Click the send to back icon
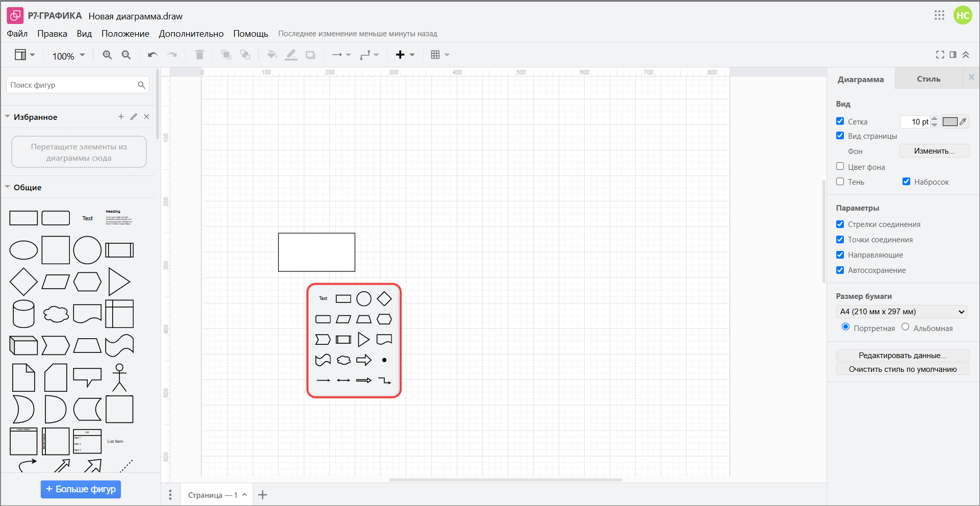The height and width of the screenshot is (506, 980). click(245, 55)
